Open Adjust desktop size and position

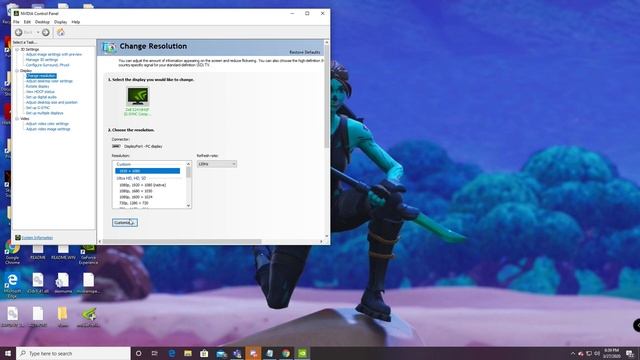tap(52, 102)
